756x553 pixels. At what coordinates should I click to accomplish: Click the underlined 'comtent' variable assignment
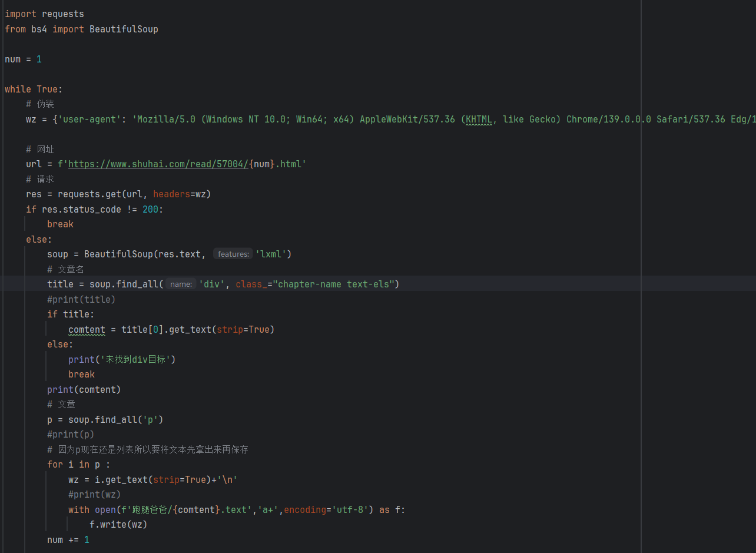(x=87, y=329)
